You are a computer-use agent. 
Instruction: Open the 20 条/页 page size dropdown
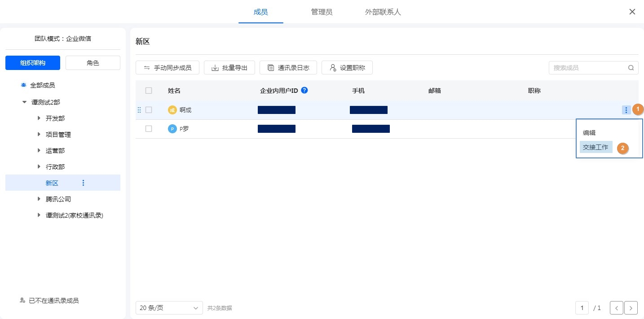169,308
